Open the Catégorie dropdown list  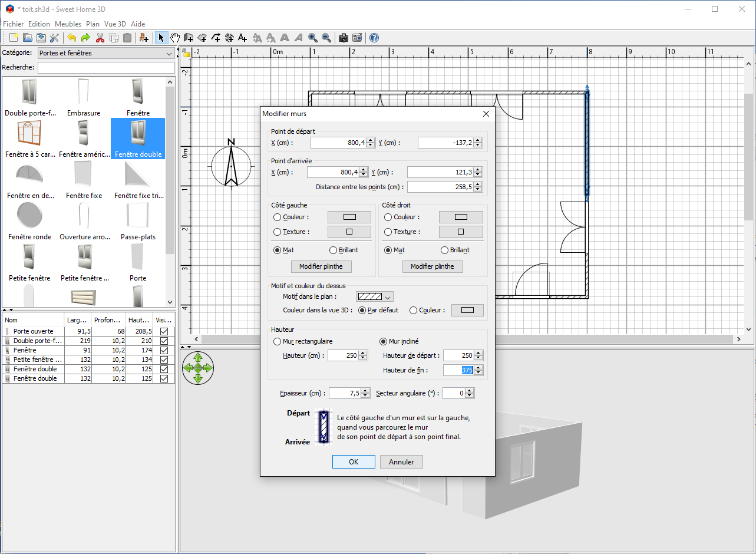[106, 53]
